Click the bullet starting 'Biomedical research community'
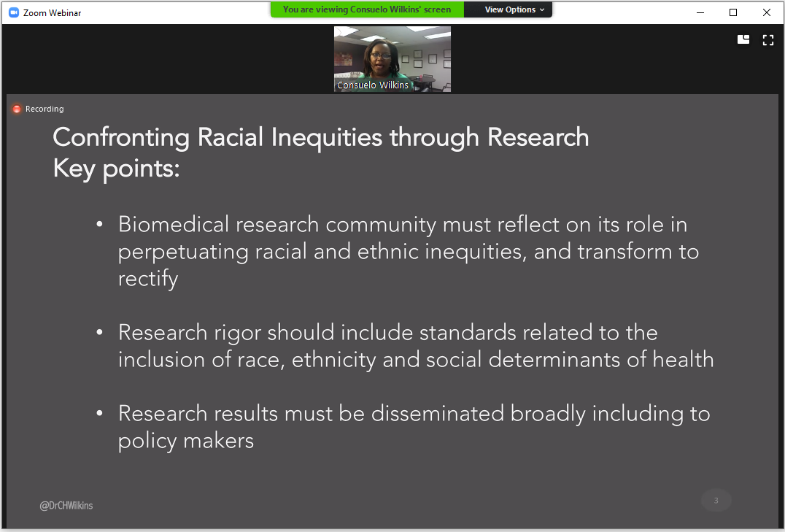 (x=408, y=251)
